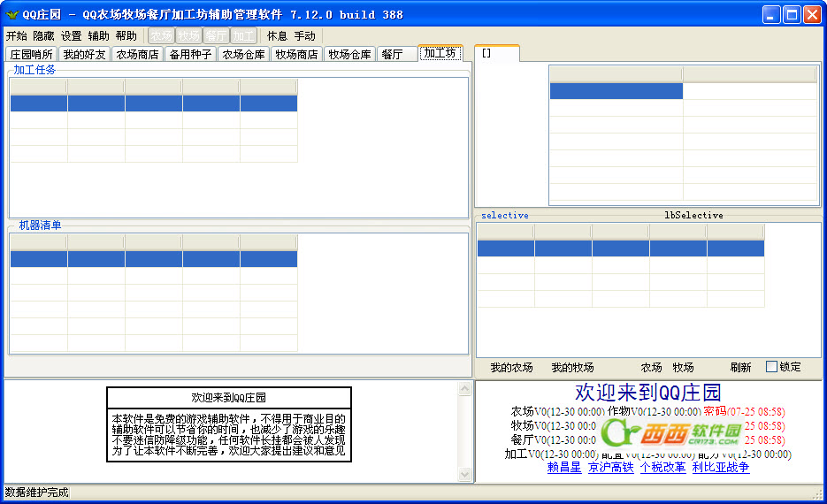This screenshot has height=504, width=827.
Task: Click the 数据维护完成 status text
Action: pyautogui.click(x=37, y=493)
